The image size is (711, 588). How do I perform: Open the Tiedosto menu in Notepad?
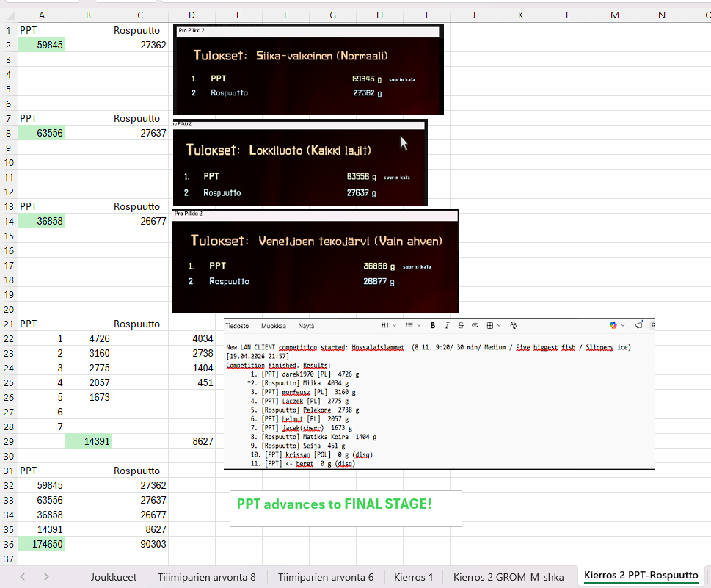pyautogui.click(x=237, y=325)
